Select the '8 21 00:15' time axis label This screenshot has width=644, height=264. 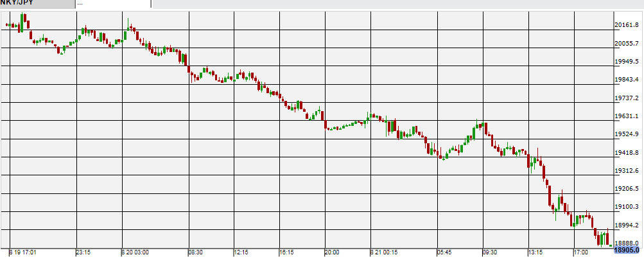tap(385, 252)
